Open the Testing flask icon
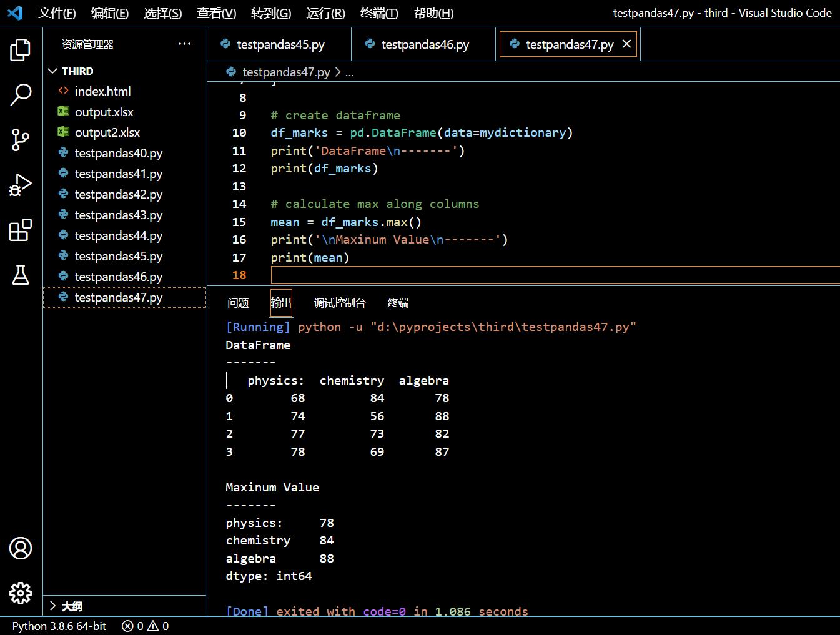The width and height of the screenshot is (840, 635). [x=21, y=275]
